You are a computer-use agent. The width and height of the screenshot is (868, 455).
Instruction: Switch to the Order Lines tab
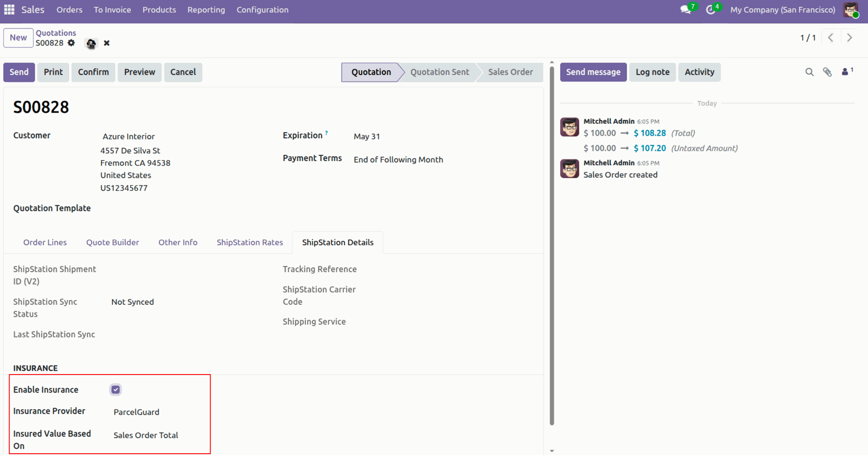pos(45,242)
